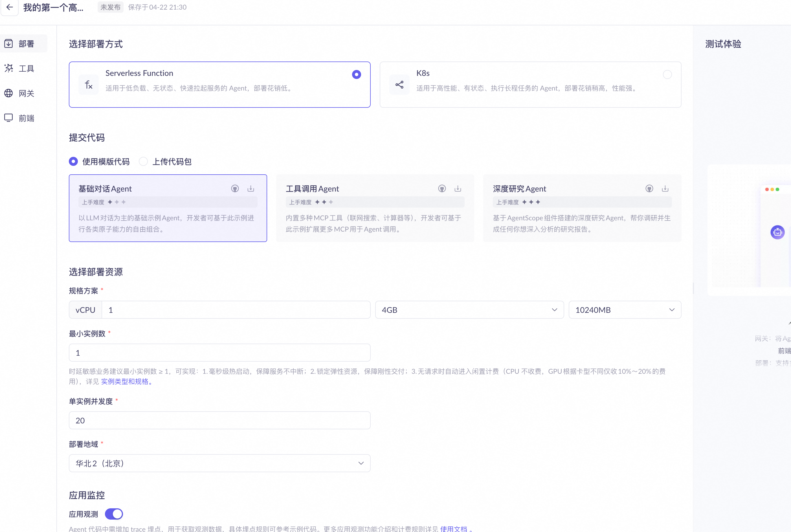Select 上传代码包 radio option
791x532 pixels.
coord(143,162)
